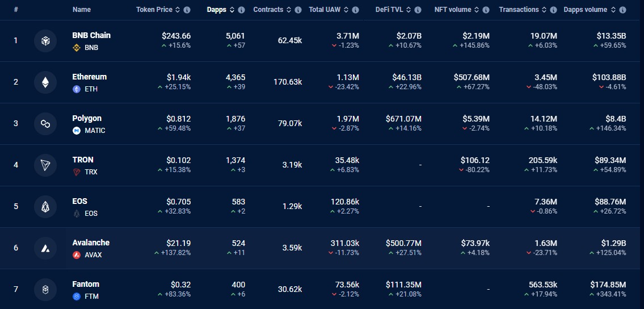Click the Transactions header label

pyautogui.click(x=519, y=10)
